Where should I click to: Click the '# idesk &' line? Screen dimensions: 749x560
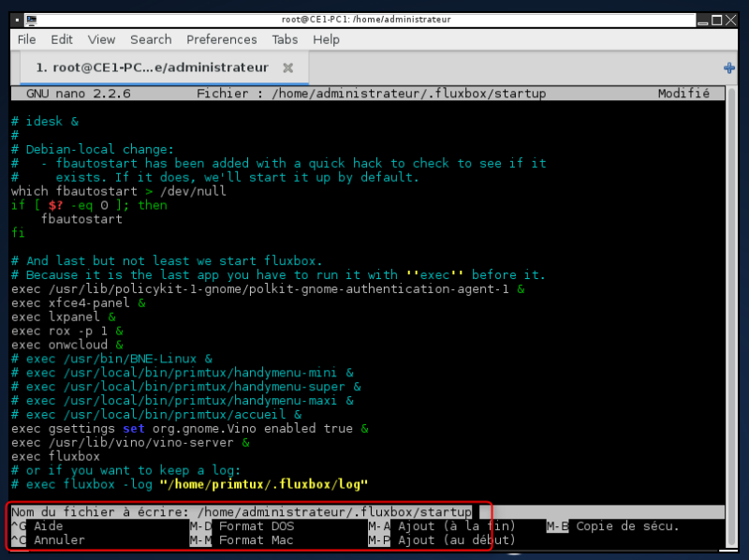pyautogui.click(x=45, y=122)
